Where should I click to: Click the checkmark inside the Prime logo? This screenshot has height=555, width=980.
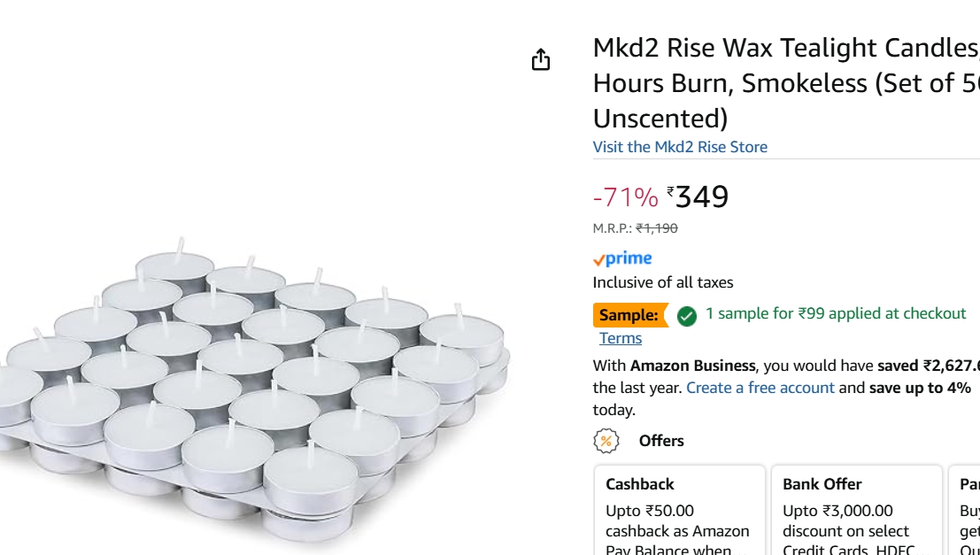point(598,258)
